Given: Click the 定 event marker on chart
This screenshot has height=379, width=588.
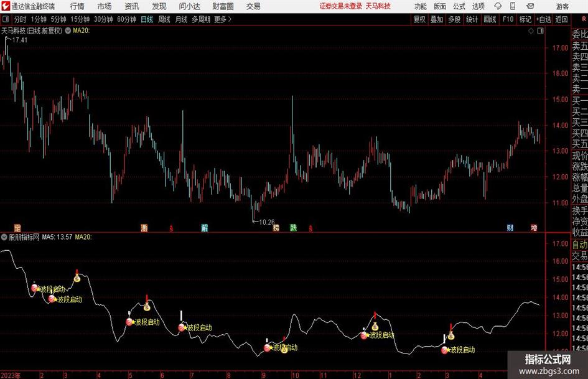Looking at the screenshot, I should coord(17,228).
